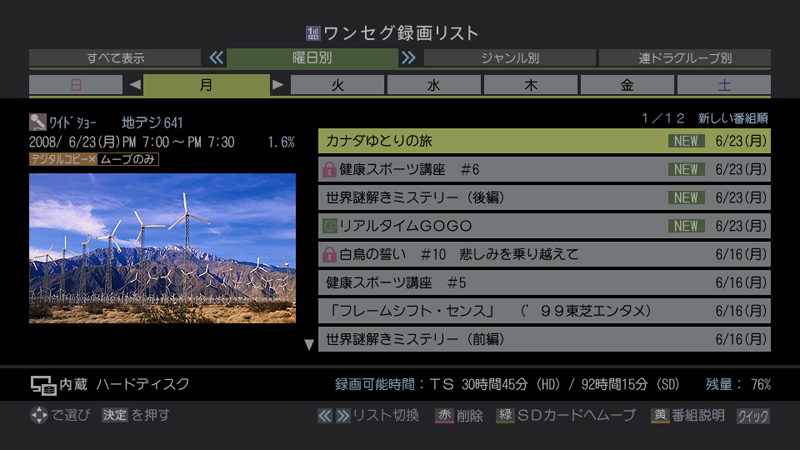Select the 金 (Friday) day tab
The height and width of the screenshot is (450, 800).
coord(627,85)
